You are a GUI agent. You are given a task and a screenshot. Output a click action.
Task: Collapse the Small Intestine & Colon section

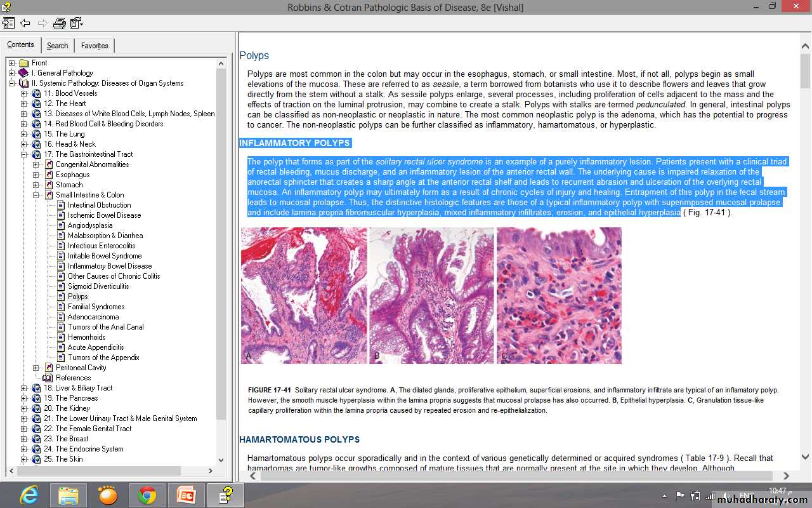click(x=36, y=195)
